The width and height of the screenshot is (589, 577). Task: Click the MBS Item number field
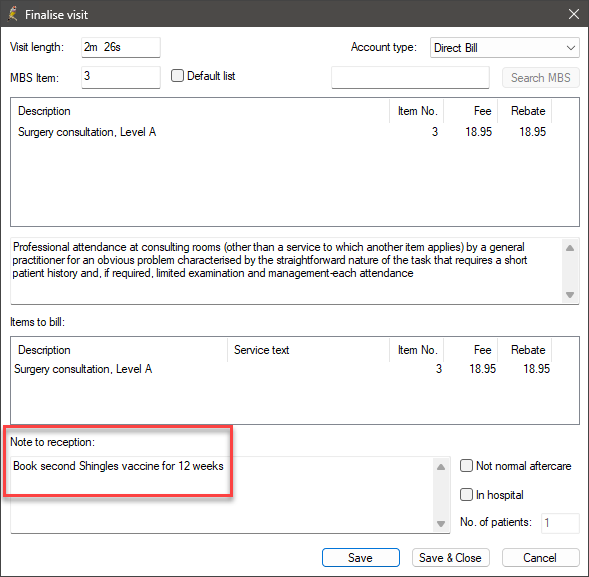(121, 77)
